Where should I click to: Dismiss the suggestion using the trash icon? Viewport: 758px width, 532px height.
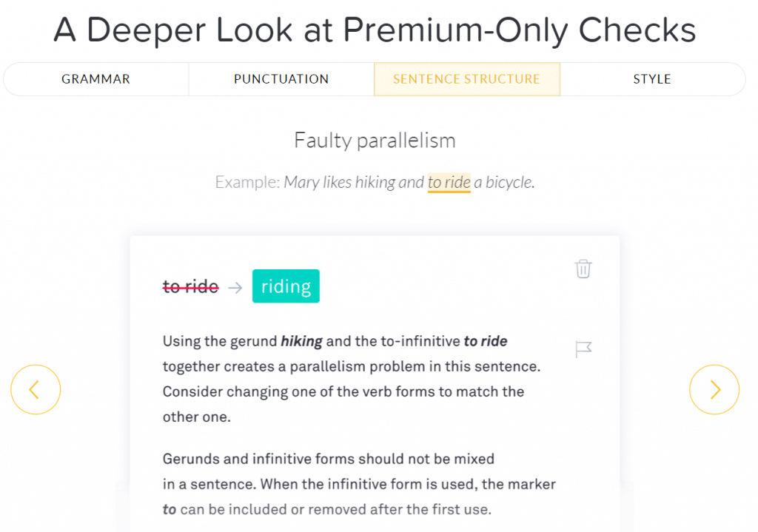(x=583, y=269)
